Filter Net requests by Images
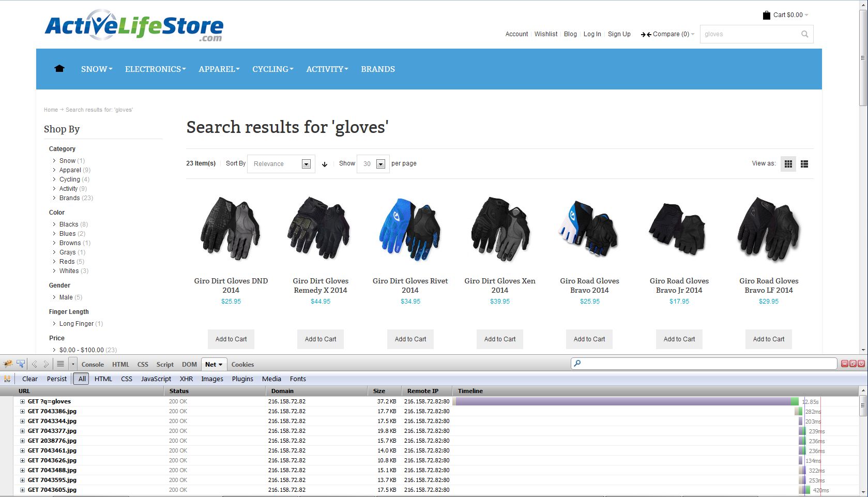The image size is (868, 497). 212,379
